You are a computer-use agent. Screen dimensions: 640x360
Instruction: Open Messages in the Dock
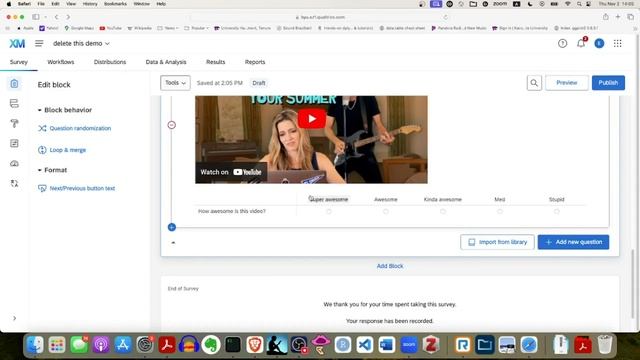click(x=79, y=345)
